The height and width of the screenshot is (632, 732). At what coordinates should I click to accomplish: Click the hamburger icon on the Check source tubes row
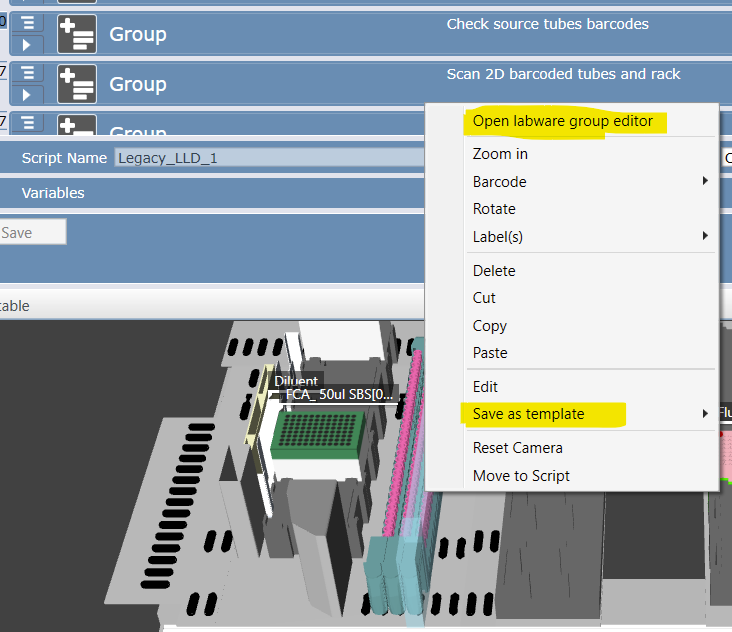pyautogui.click(x=28, y=22)
